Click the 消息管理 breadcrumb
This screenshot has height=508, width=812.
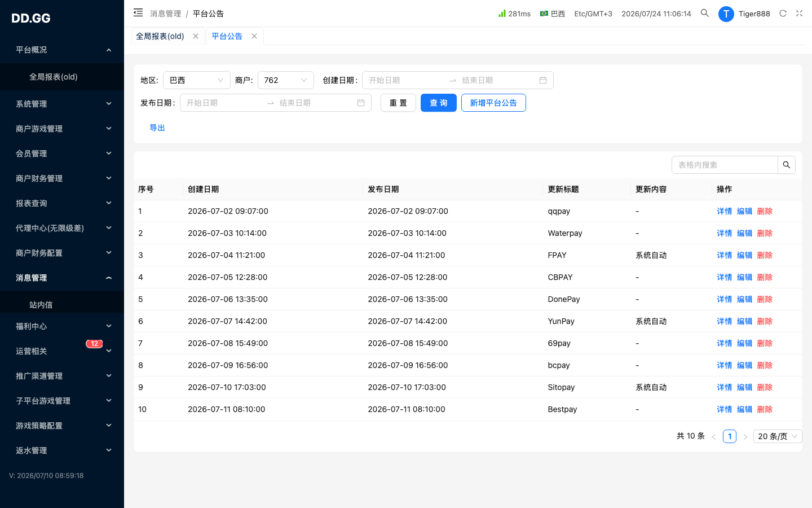tap(166, 14)
